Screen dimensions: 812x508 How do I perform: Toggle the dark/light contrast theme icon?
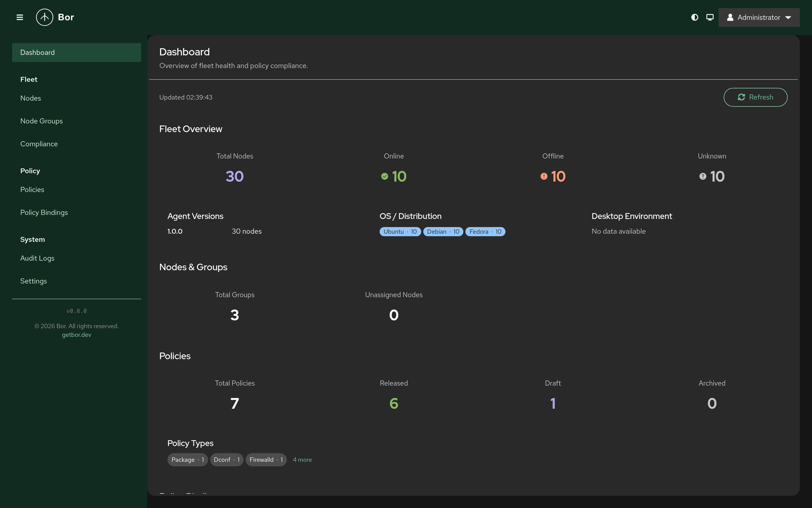coord(695,17)
